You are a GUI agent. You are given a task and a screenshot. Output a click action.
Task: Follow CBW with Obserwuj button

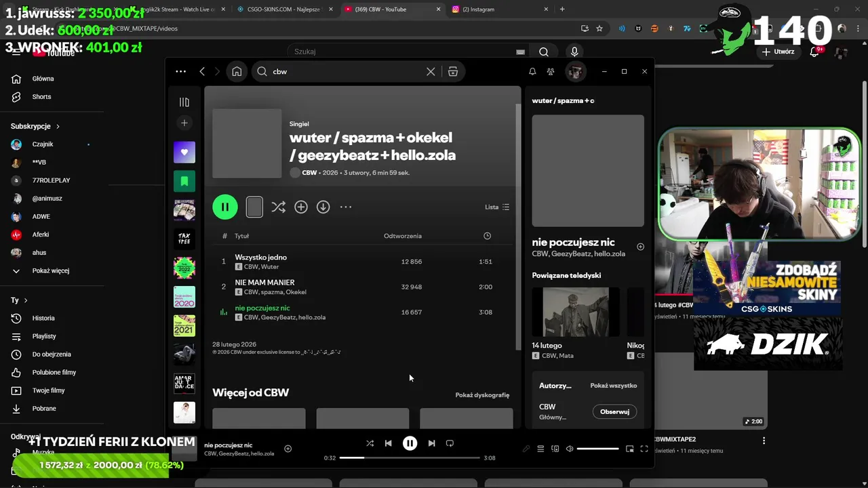pyautogui.click(x=614, y=411)
